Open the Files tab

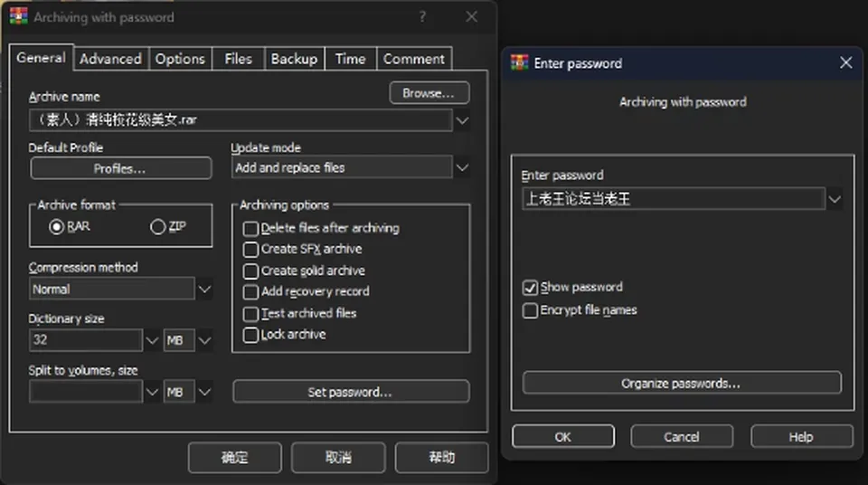(238, 59)
